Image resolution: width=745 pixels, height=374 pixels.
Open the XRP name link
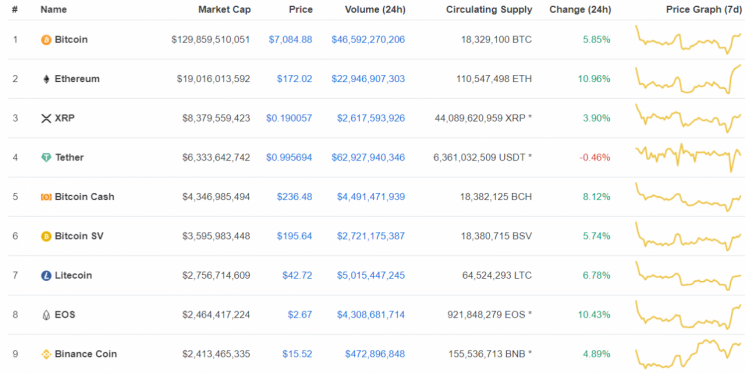point(65,118)
